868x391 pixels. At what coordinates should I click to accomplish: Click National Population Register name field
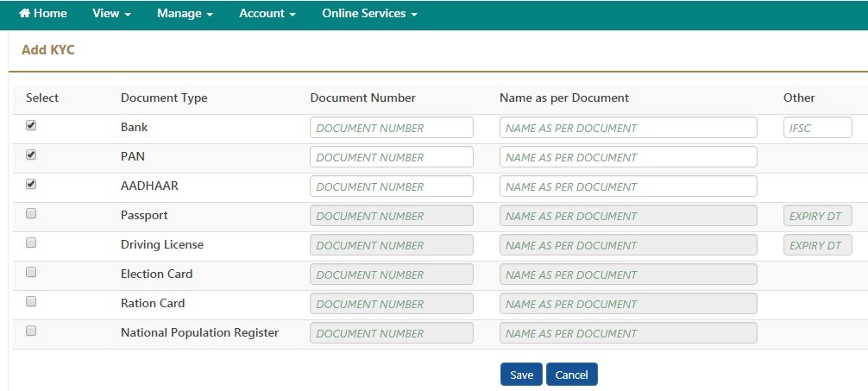628,333
